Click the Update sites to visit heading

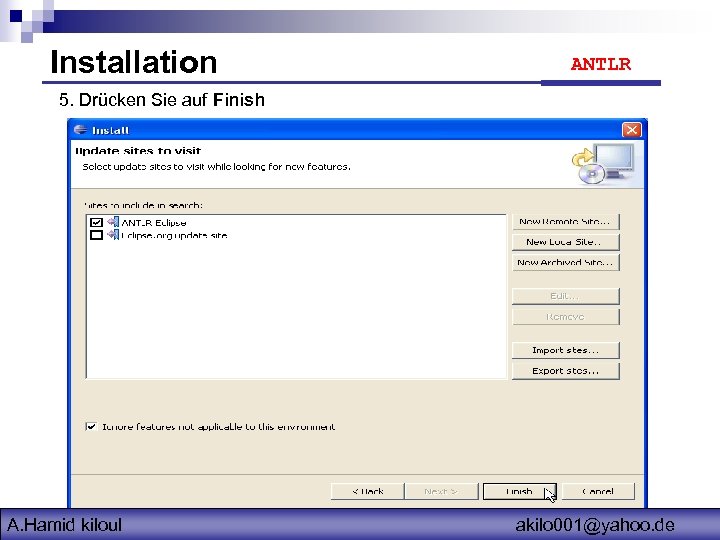click(138, 151)
